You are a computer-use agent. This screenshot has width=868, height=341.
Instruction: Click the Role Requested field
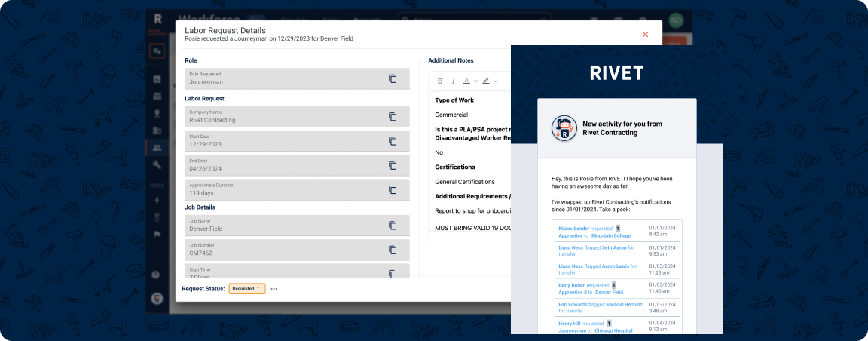coord(297,78)
